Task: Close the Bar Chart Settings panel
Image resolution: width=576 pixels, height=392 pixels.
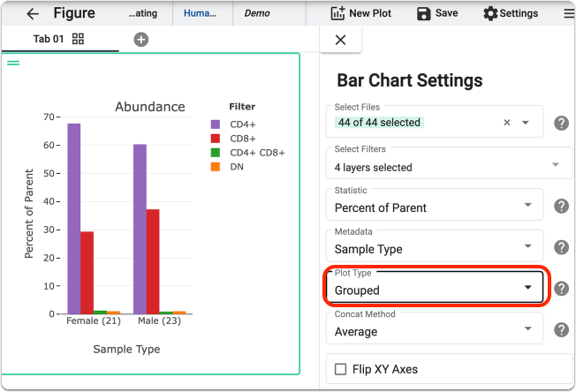Action: 340,40
